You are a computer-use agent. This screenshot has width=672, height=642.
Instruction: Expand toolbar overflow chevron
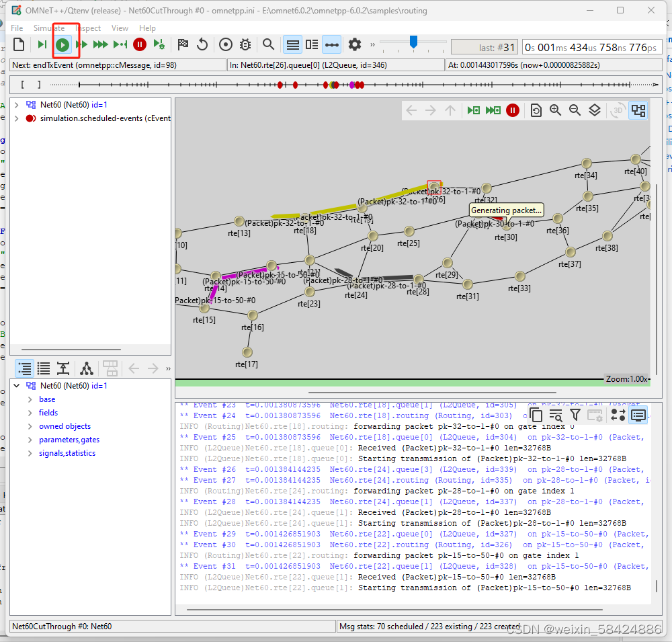point(372,44)
